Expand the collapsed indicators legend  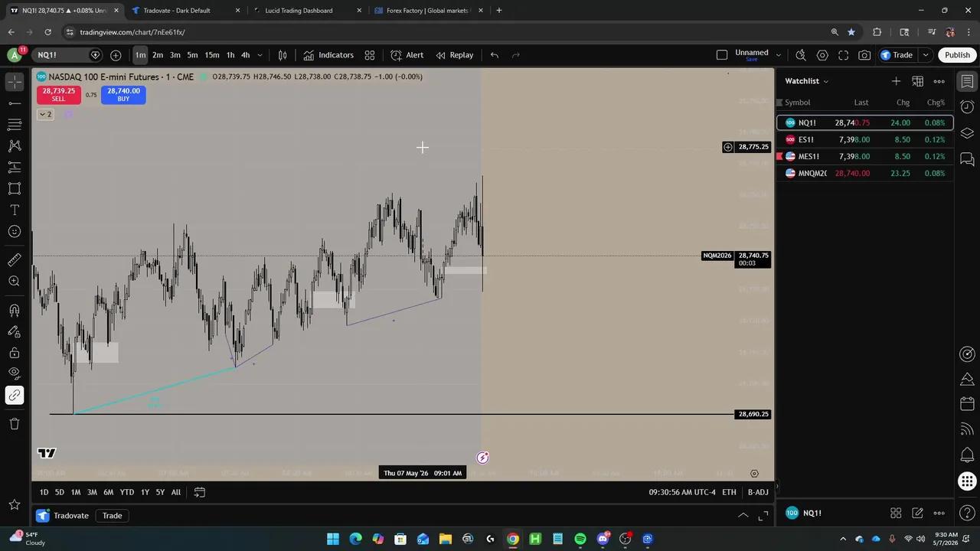point(45,115)
